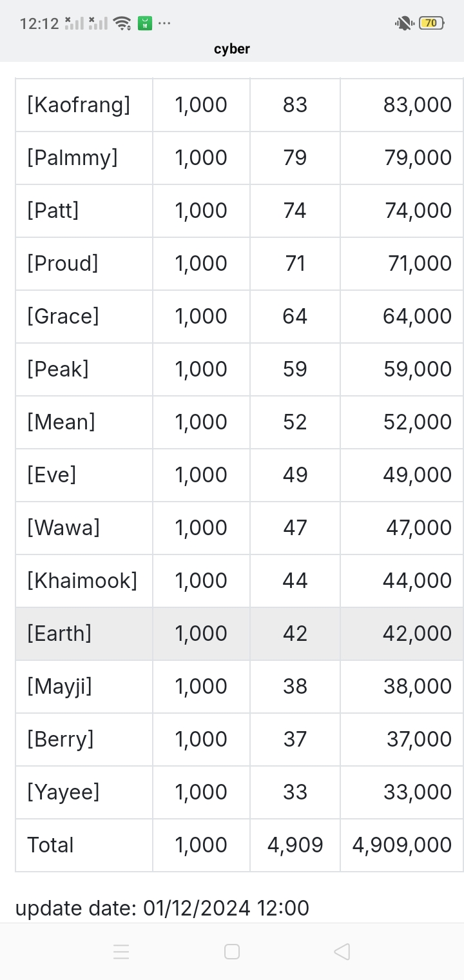The image size is (464, 980).
Task: Tap the square home navigation icon
Action: point(232,952)
